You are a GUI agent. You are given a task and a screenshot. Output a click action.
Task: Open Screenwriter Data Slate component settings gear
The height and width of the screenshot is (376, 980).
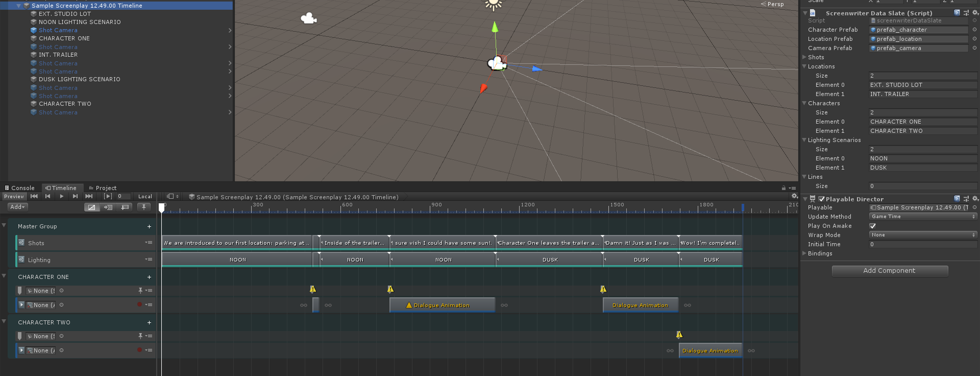click(975, 13)
